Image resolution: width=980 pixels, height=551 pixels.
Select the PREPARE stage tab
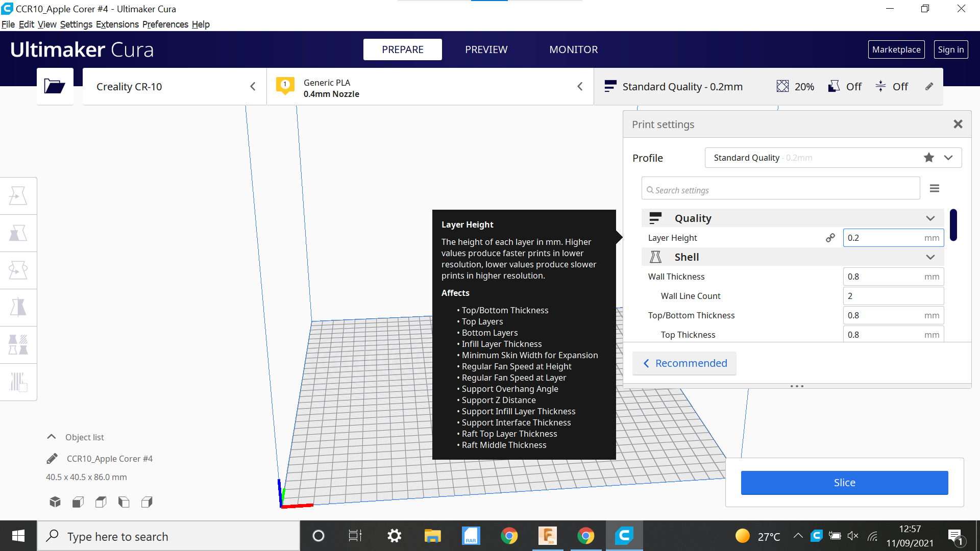(x=403, y=49)
